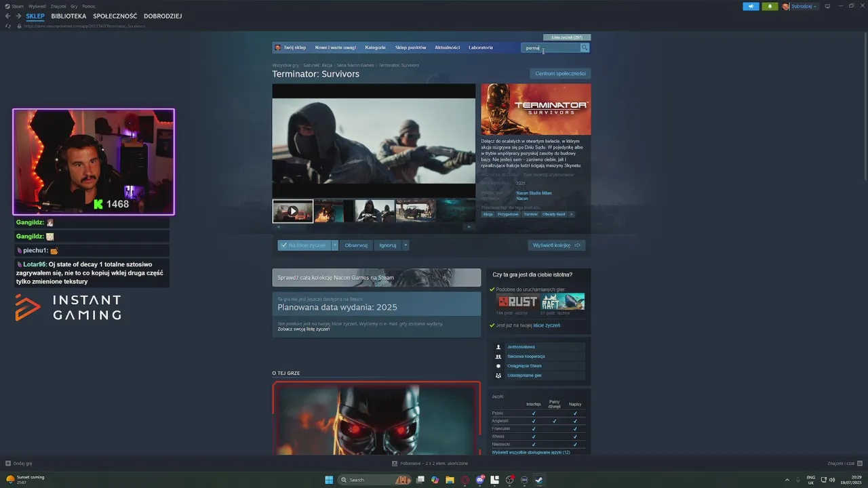Click the store search magnifier icon
Image resolution: width=868 pixels, height=488 pixels.
pos(585,47)
